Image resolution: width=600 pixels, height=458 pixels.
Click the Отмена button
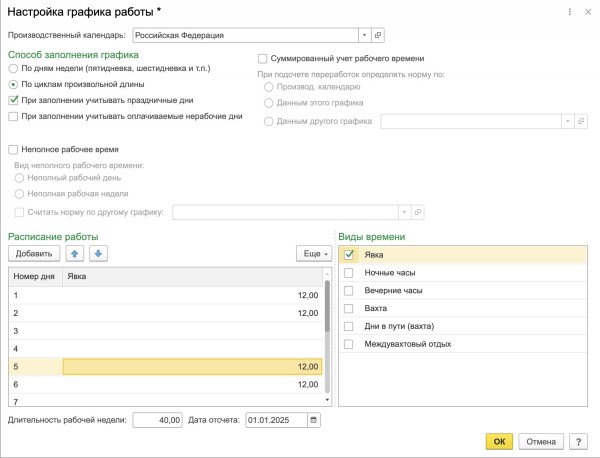click(x=541, y=441)
